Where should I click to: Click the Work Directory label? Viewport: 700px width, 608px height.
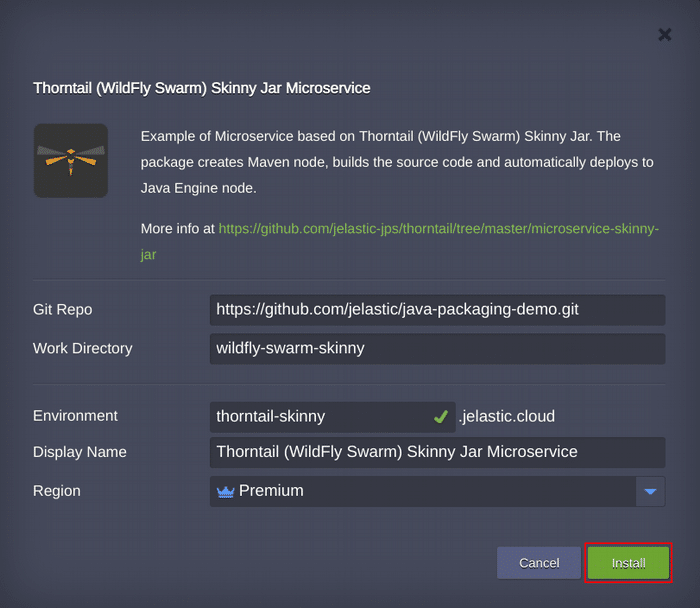point(83,349)
